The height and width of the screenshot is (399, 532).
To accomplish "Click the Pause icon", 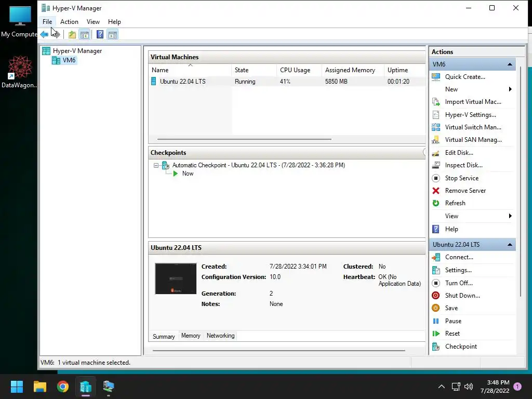I will (x=436, y=321).
